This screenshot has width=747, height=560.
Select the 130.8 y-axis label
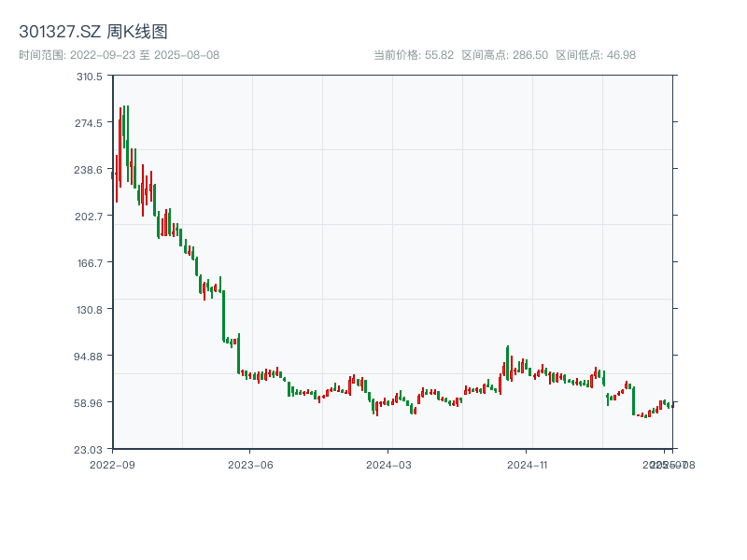90,310
